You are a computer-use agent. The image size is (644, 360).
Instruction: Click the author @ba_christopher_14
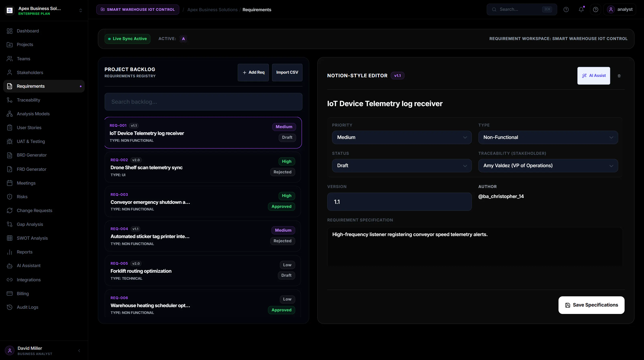[x=501, y=196]
